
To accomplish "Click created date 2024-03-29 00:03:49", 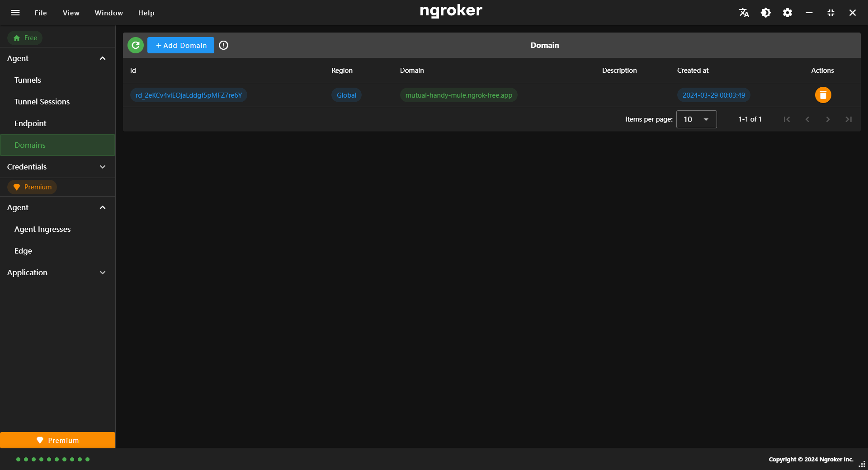I will click(x=713, y=95).
